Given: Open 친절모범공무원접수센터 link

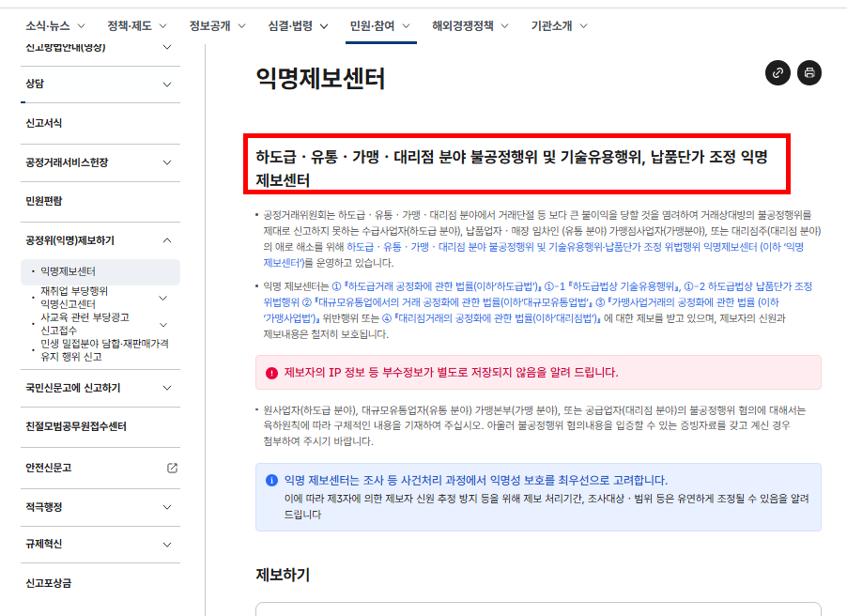Looking at the screenshot, I should (76, 426).
